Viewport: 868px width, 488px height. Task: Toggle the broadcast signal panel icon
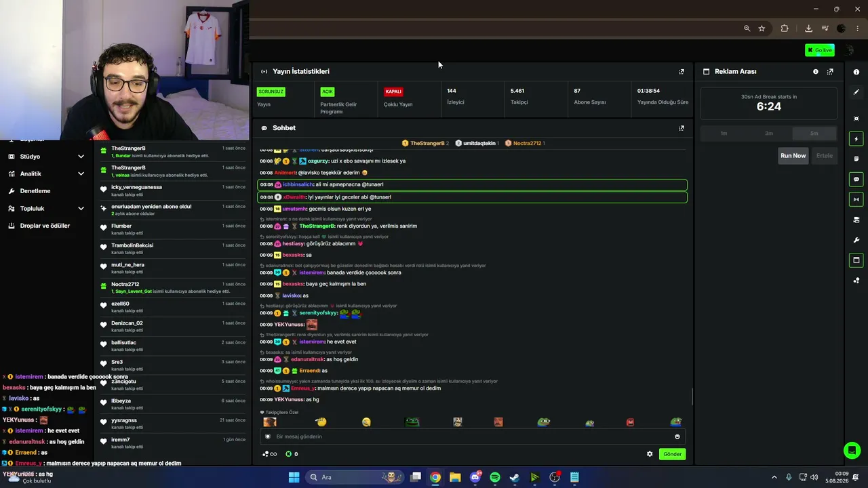tap(856, 199)
